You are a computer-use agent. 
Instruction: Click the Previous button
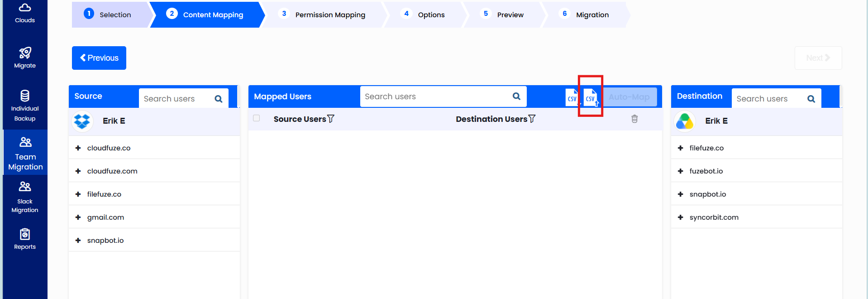tap(99, 58)
